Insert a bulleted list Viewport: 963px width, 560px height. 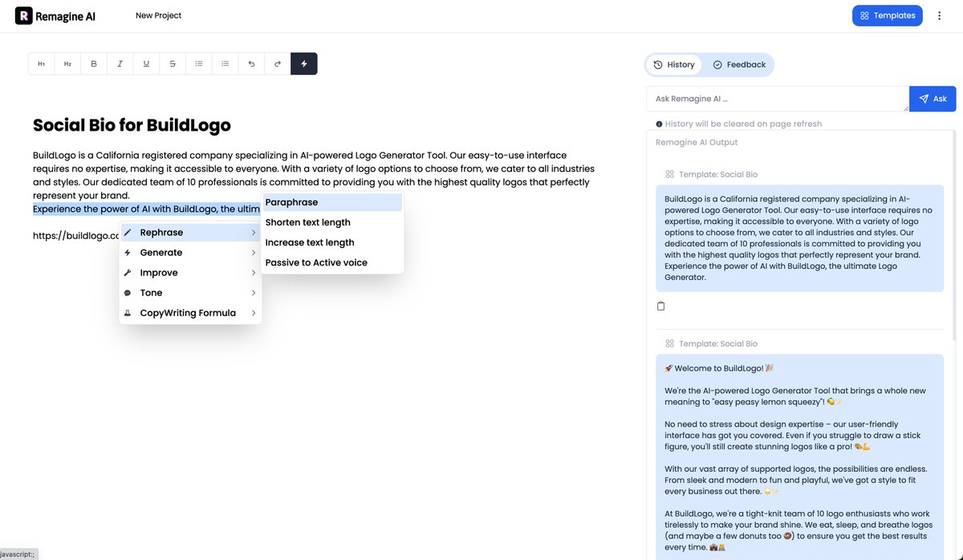click(199, 64)
